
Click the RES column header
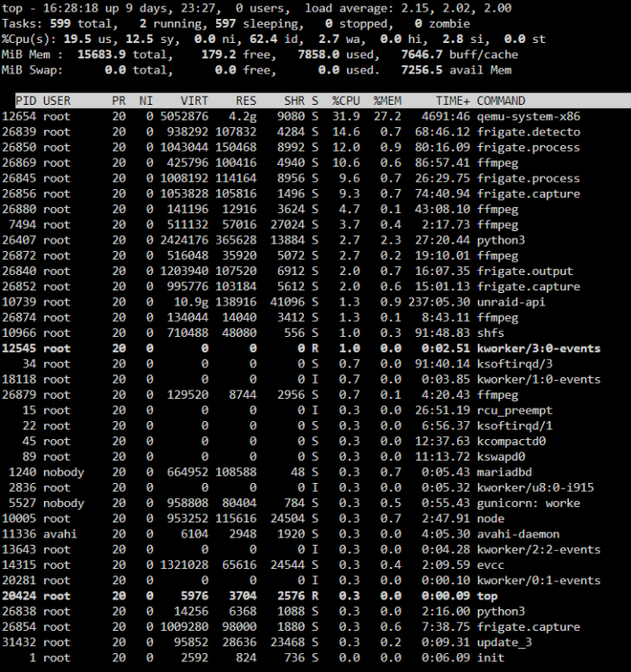pos(246,100)
